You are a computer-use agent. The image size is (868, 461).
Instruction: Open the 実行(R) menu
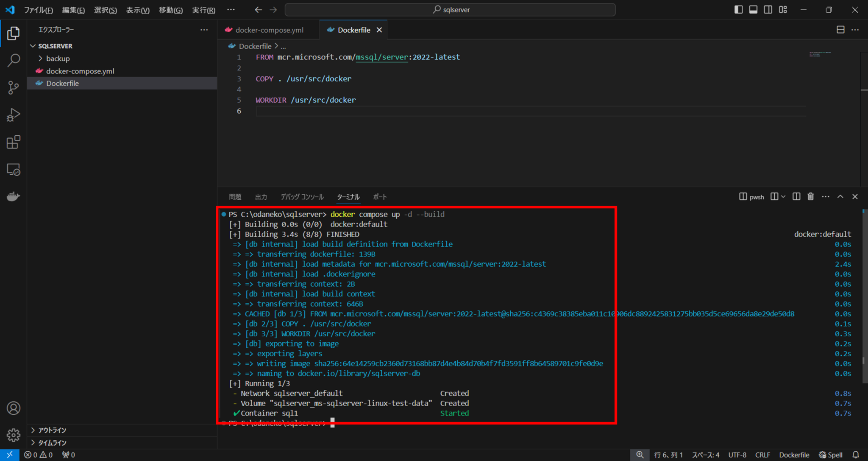point(203,9)
